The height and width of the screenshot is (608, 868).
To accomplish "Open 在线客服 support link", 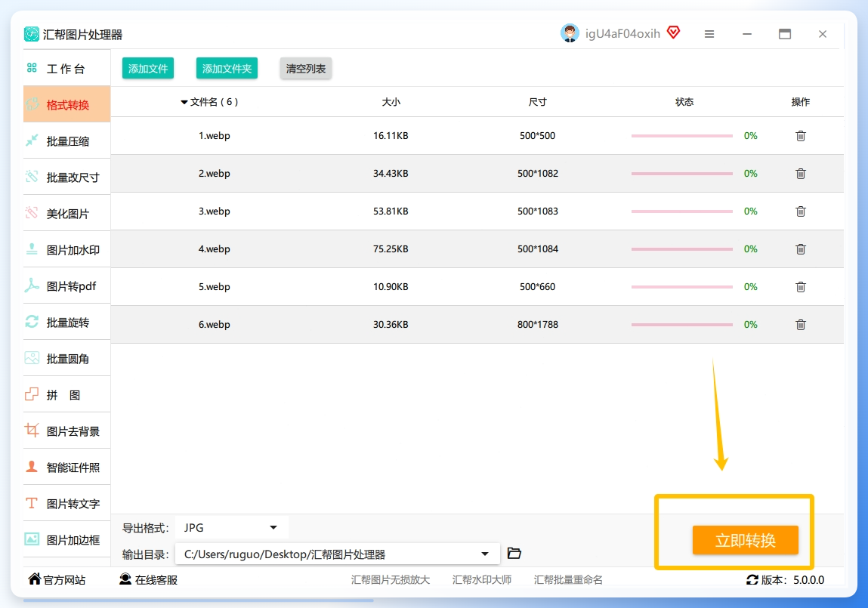I will [148, 579].
